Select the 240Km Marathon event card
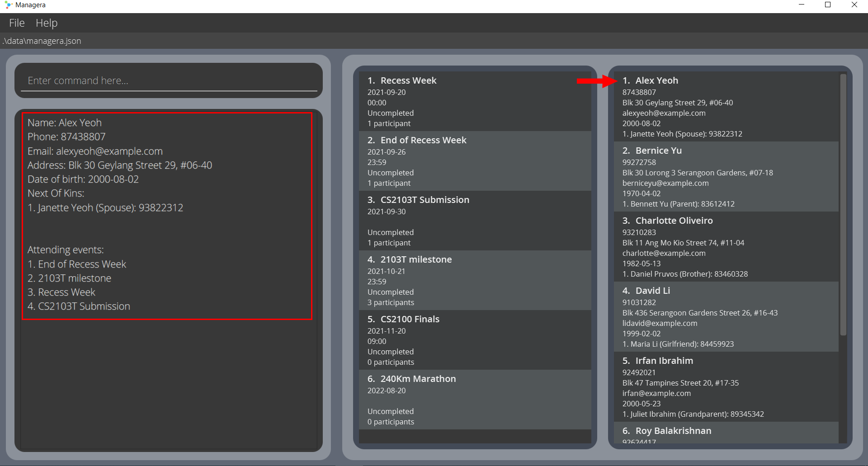The width and height of the screenshot is (868, 466). click(x=475, y=400)
